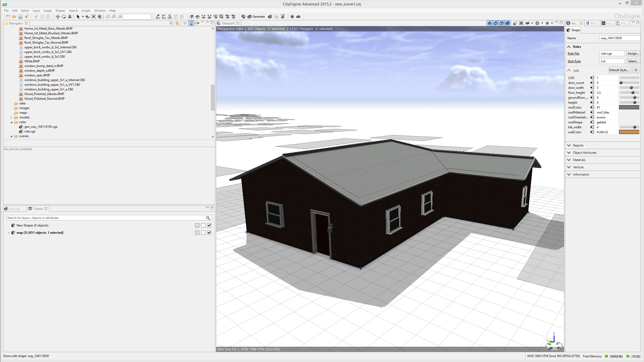Screen dimensions: 644x362
Task: Expand the map (3) layer tree
Action: pyautogui.click(x=9, y=233)
